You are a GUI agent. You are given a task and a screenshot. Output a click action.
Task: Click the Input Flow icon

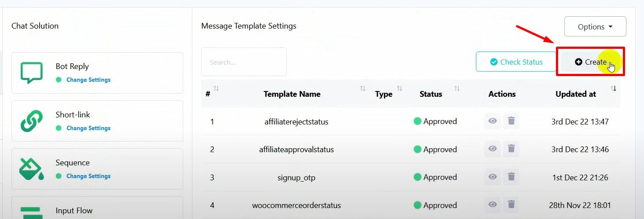pyautogui.click(x=31, y=212)
